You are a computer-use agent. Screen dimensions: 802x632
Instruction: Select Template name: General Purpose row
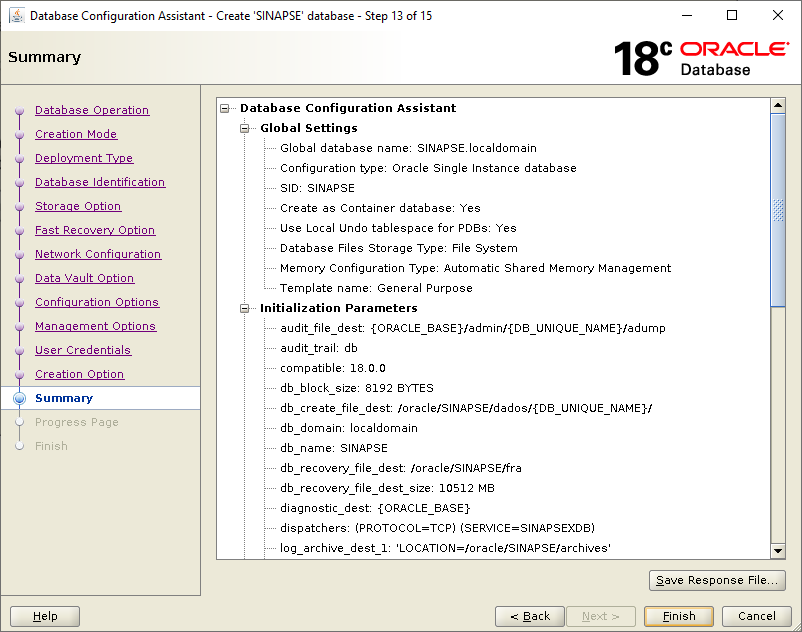(x=376, y=288)
